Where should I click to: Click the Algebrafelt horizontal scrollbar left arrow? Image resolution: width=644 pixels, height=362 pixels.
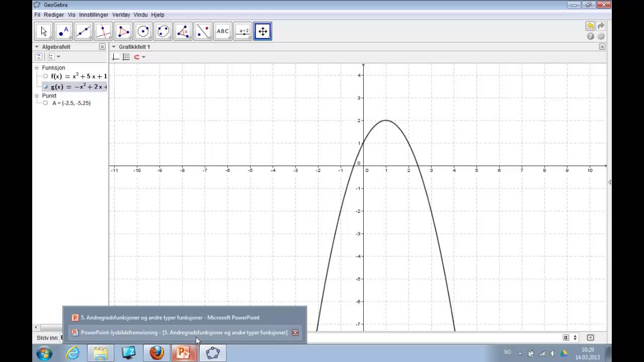36,327
